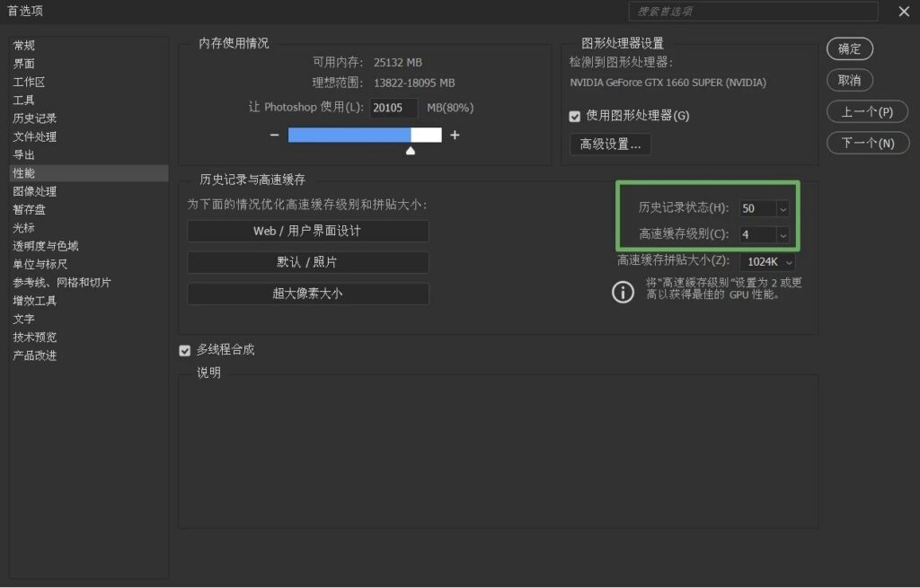
Task: Apply the 默认 / 照片 cache preset
Action: tap(307, 262)
